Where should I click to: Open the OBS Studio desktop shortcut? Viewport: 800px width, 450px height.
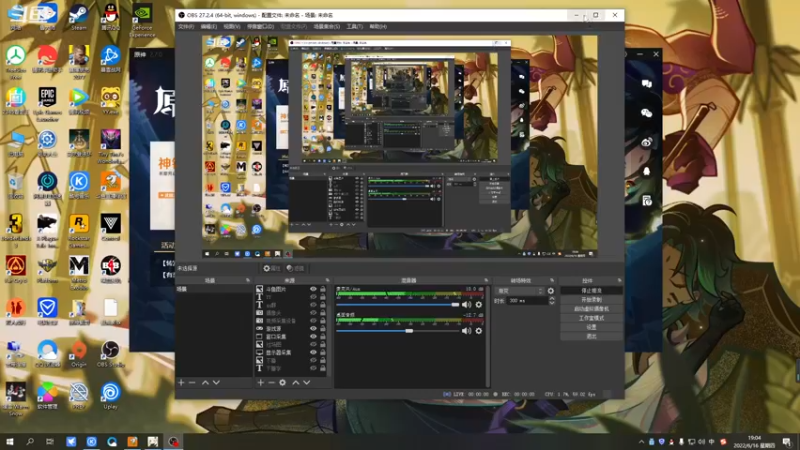(110, 354)
